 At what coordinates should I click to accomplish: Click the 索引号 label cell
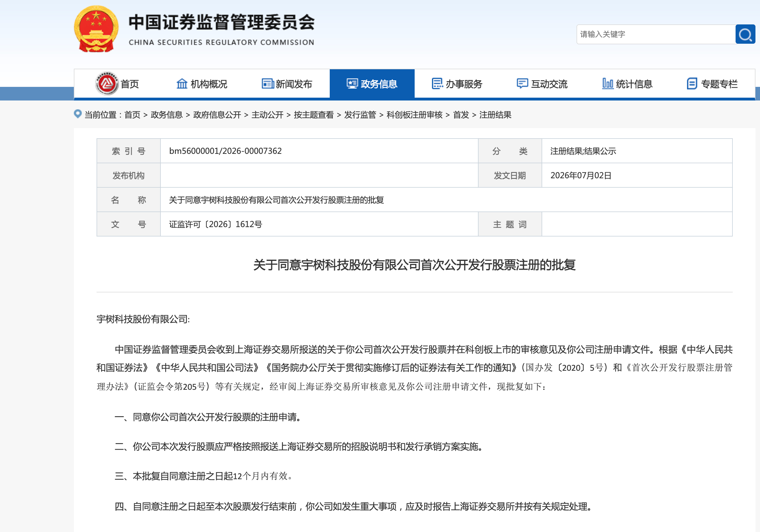click(128, 151)
